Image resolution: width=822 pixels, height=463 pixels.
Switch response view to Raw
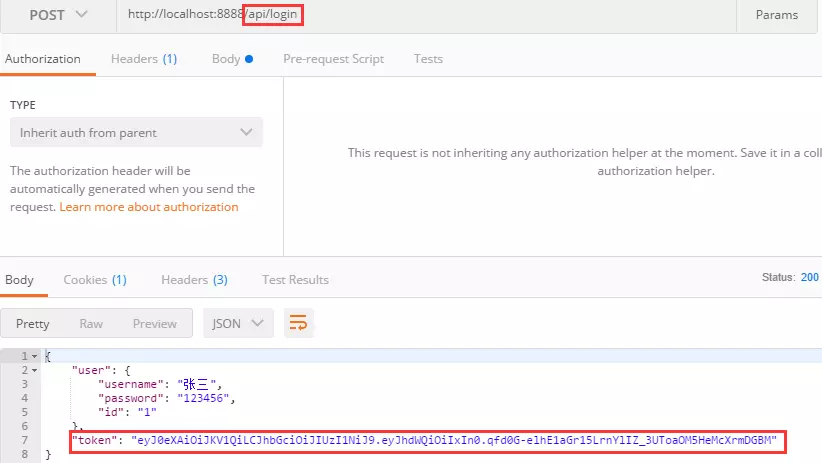[91, 324]
